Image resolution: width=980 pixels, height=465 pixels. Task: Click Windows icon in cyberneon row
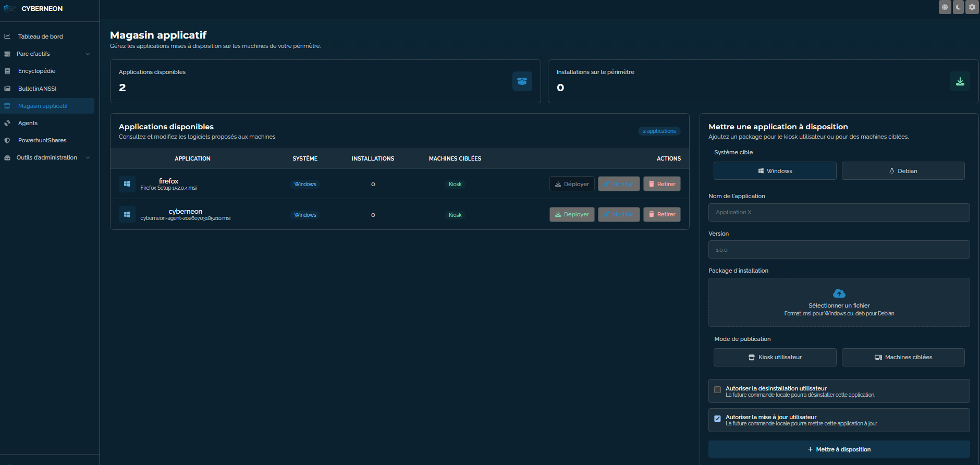point(127,214)
